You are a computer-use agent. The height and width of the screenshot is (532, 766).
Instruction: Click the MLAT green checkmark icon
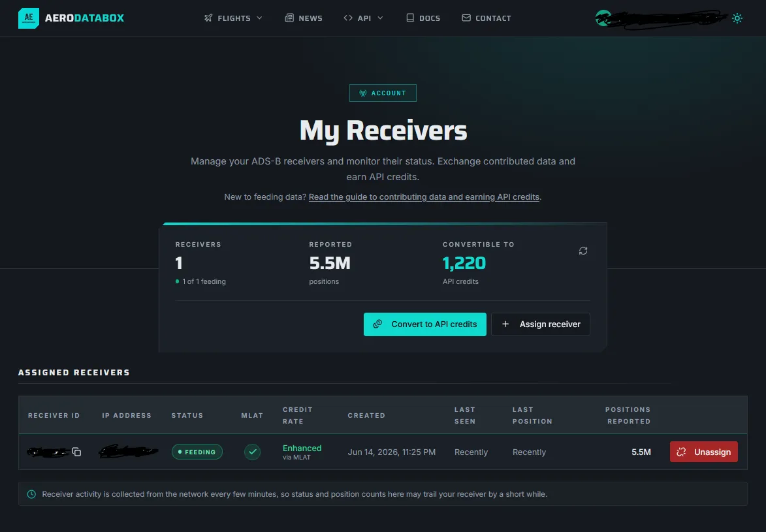(253, 452)
